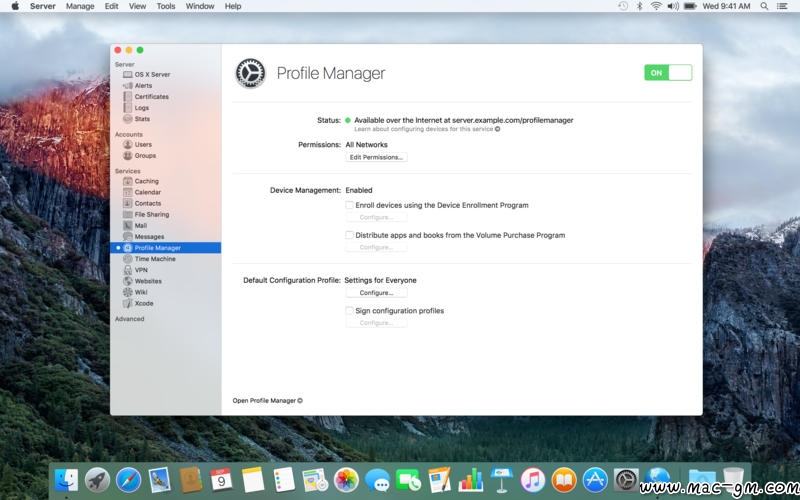Open the Edit menu

pos(111,6)
